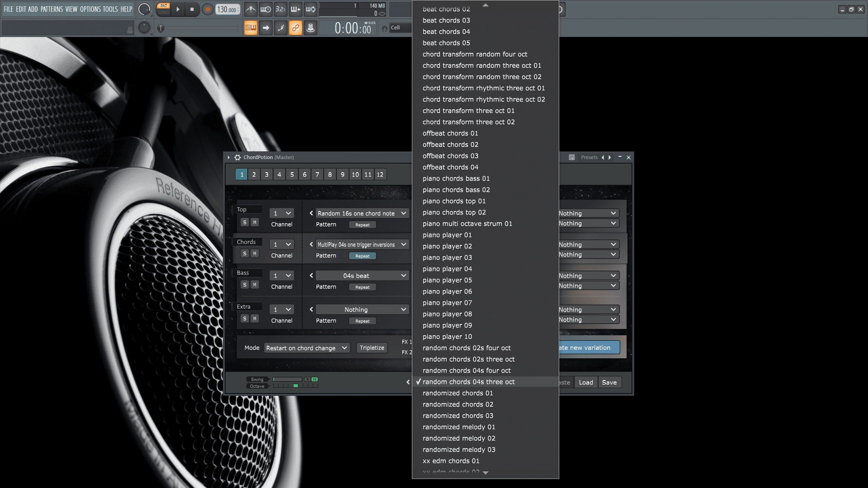
Task: Click the Swing amount slider
Action: pyautogui.click(x=288, y=379)
